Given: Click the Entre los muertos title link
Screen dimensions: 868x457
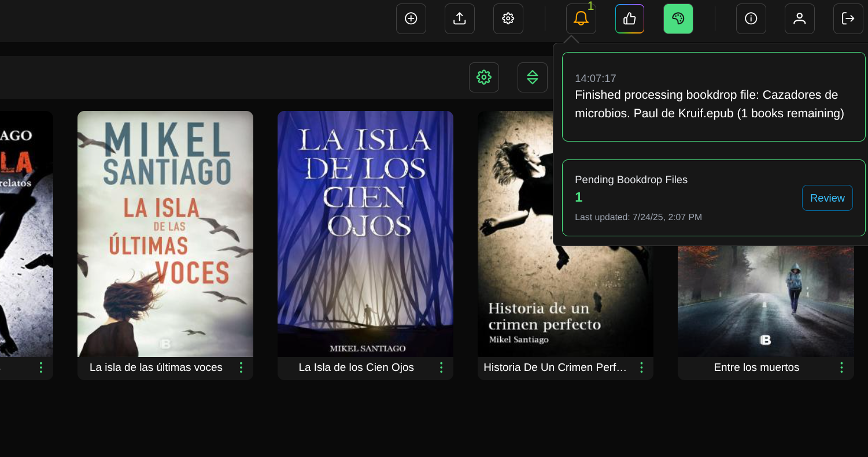Looking at the screenshot, I should tap(756, 367).
